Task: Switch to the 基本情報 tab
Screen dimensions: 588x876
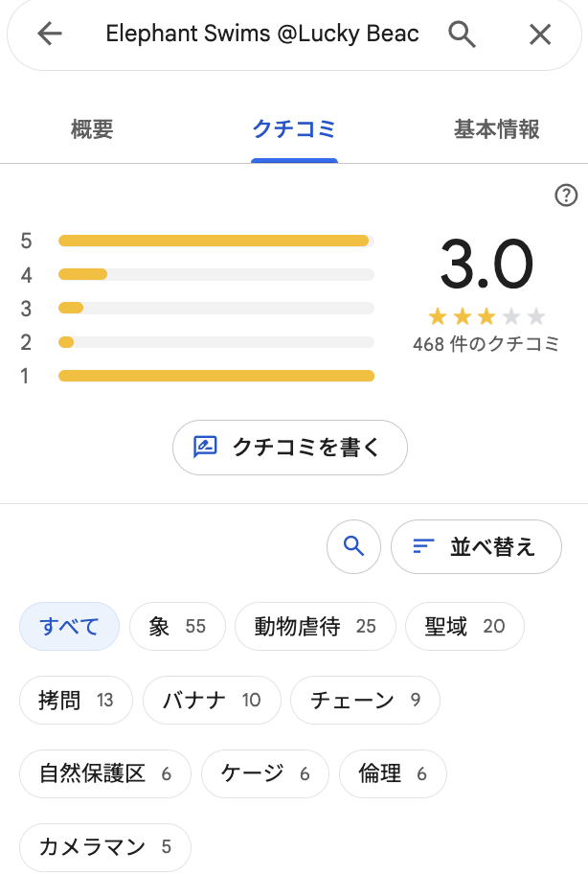Action: tap(496, 129)
